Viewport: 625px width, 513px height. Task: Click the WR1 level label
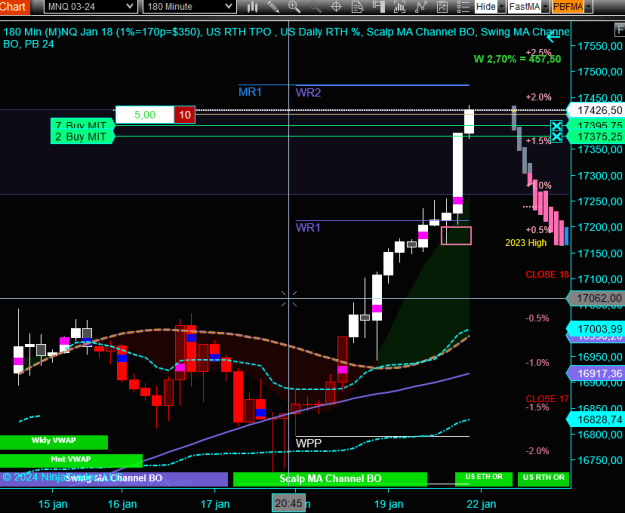pos(308,228)
